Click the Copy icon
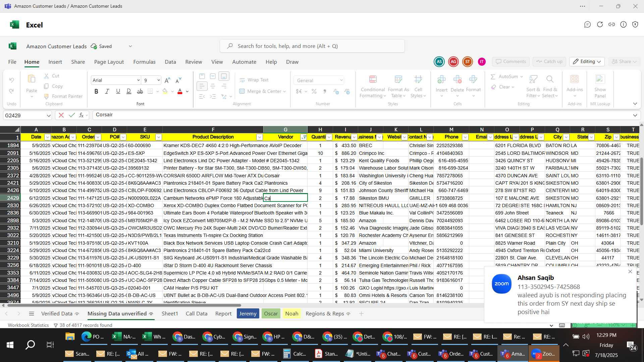 pyautogui.click(x=47, y=86)
